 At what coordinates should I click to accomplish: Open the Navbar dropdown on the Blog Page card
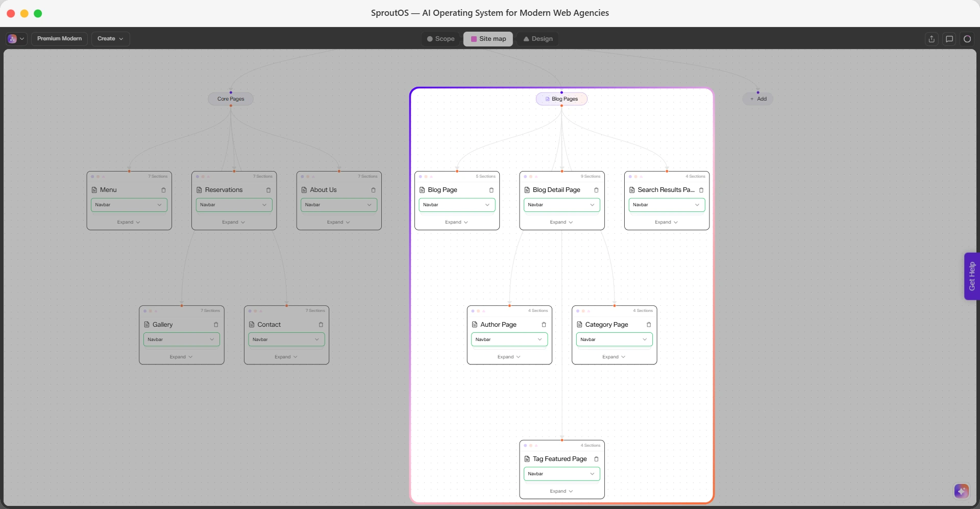tap(457, 205)
